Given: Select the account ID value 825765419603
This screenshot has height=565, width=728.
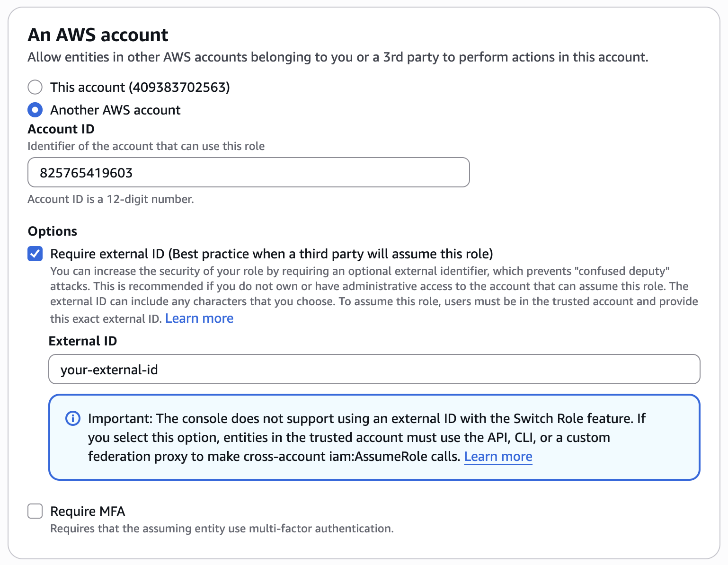Looking at the screenshot, I should click(86, 173).
